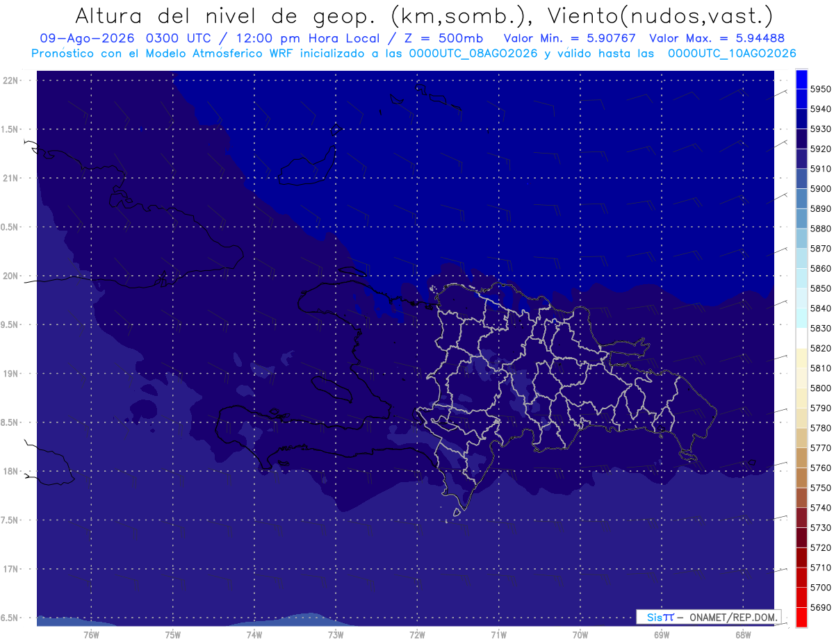Click the ONAMET/REP.DOM. logo box
This screenshot has height=644, width=834.
coord(708,617)
